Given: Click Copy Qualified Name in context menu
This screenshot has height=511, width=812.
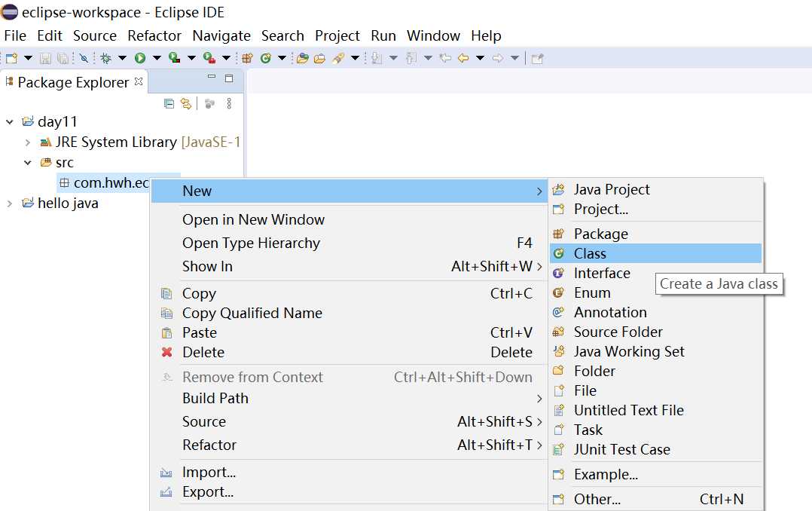Looking at the screenshot, I should 252,314.
